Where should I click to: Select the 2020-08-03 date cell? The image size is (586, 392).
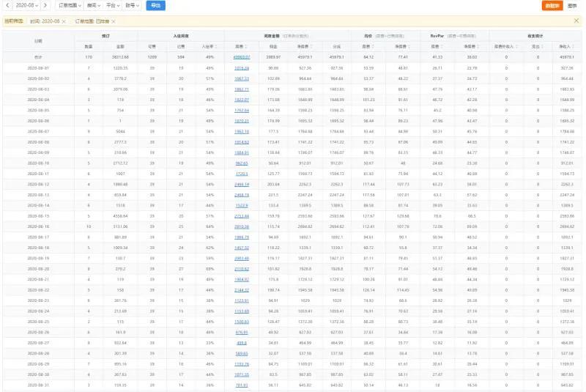38,89
